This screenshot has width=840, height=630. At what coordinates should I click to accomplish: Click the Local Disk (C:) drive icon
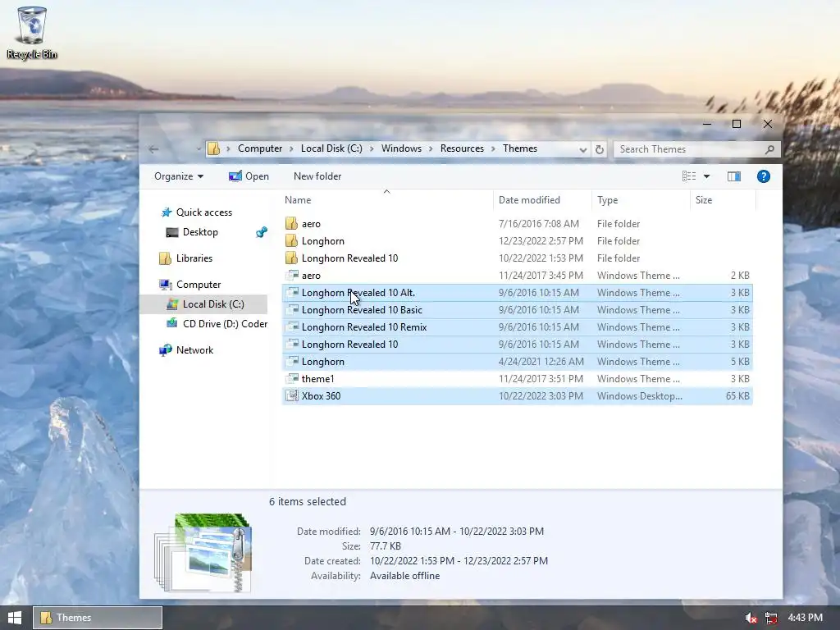pos(172,304)
